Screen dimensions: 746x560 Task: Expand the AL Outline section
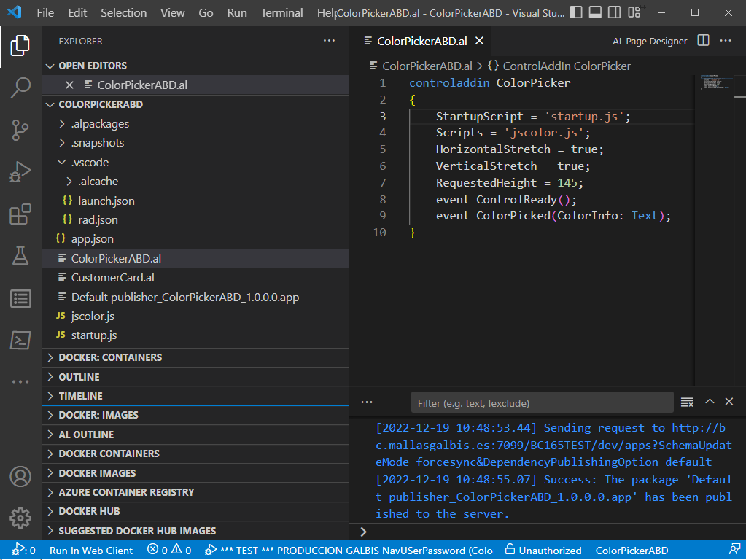pyautogui.click(x=195, y=435)
